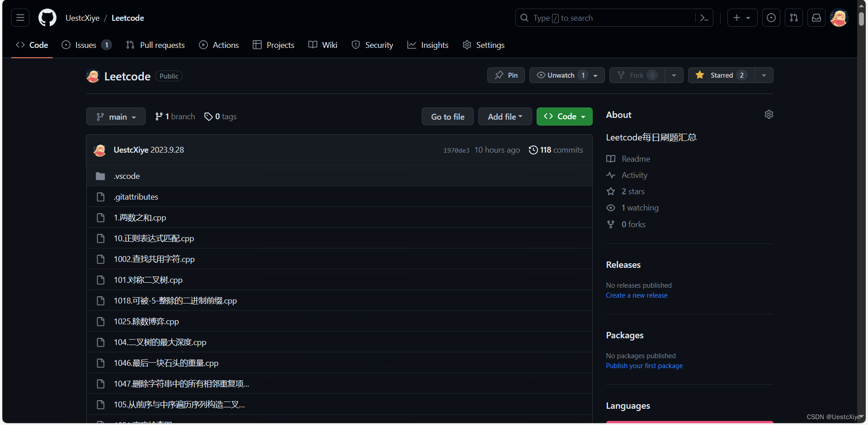The width and height of the screenshot is (868, 425).
Task: Open file 1018.可被-5-整除的二进制前缀.cpp
Action: (x=175, y=301)
